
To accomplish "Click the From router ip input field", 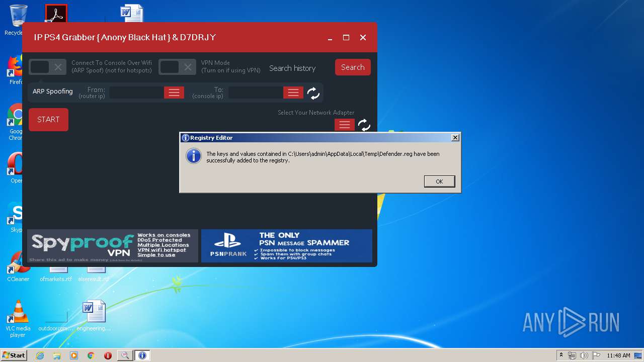I will 136,93.
